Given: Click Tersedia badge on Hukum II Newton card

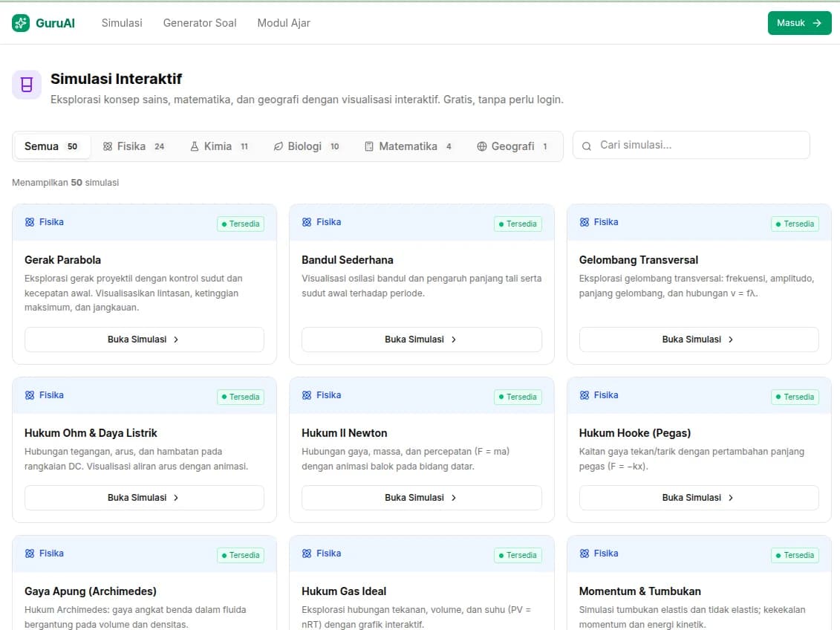Looking at the screenshot, I should click(x=518, y=397).
